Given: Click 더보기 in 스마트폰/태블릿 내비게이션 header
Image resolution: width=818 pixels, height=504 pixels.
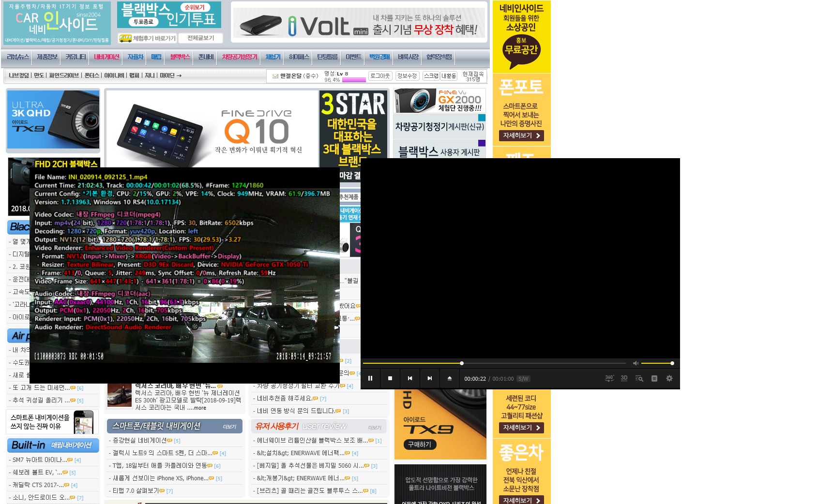Looking at the screenshot, I should click(229, 427).
